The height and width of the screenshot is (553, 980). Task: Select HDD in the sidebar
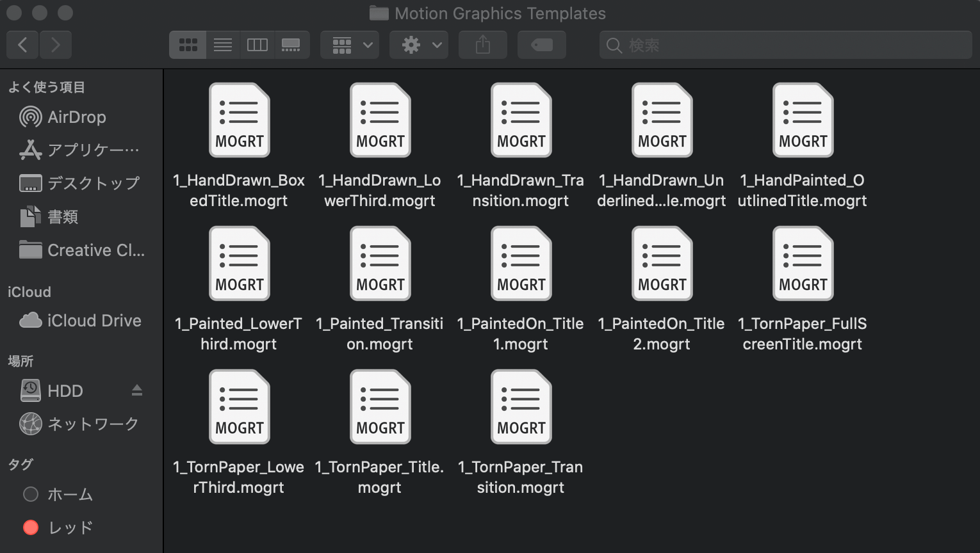51,390
